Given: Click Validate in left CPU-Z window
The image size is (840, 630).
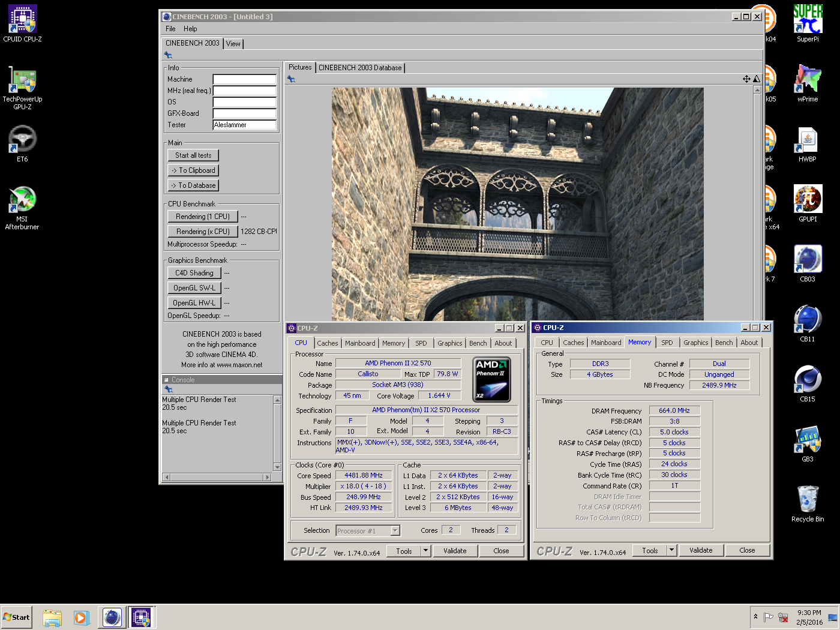Looking at the screenshot, I should pos(455,551).
